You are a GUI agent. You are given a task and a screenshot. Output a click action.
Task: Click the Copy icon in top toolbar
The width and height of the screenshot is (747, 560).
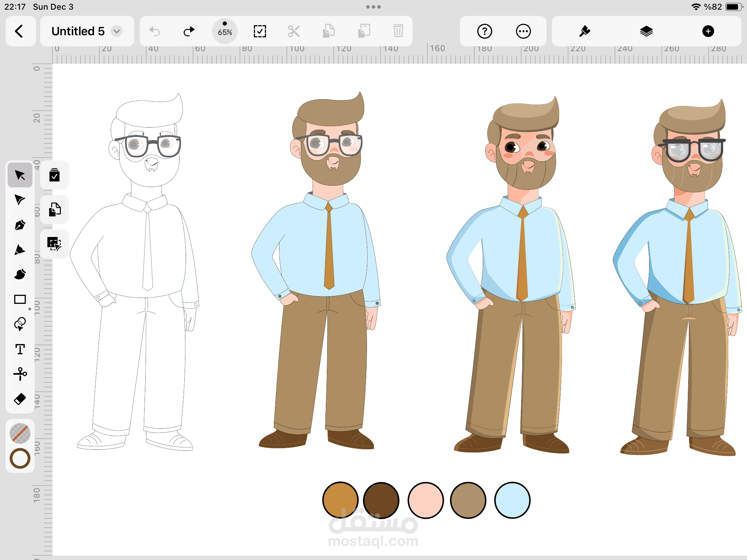tap(329, 31)
